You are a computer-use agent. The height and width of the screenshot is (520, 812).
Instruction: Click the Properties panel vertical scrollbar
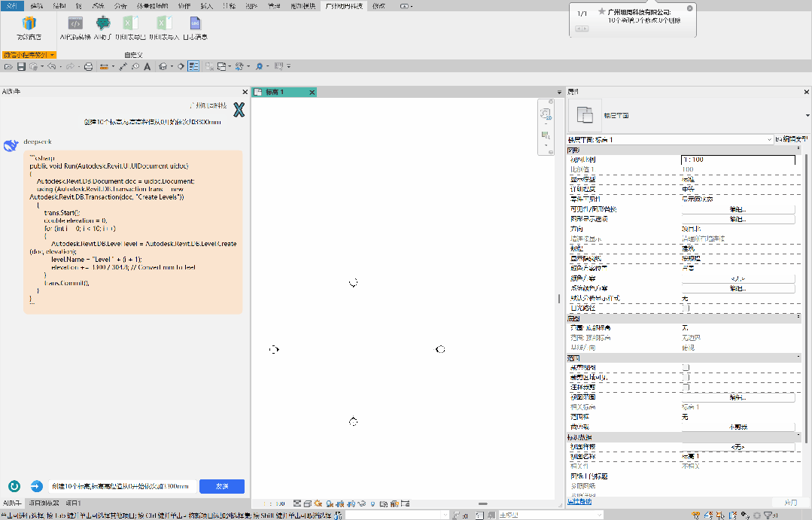click(805, 298)
